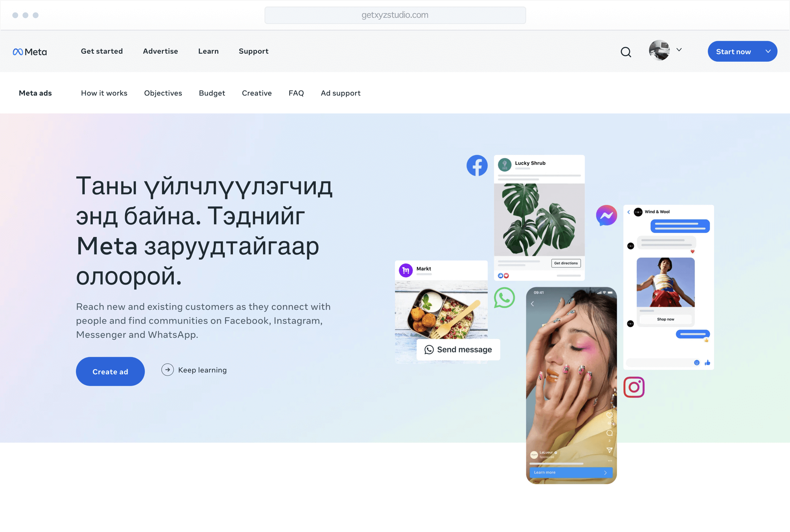Open search with the magnifying glass icon
This screenshot has width=790, height=532.
click(x=625, y=52)
